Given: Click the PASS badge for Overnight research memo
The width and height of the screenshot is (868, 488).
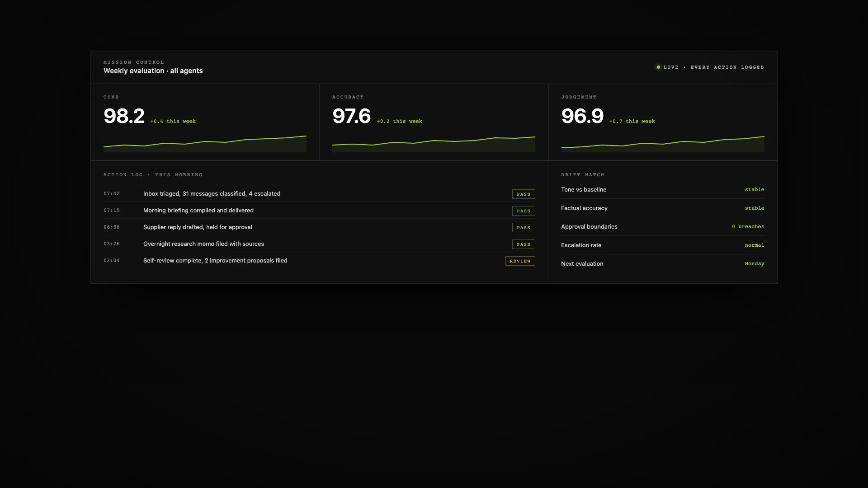Looking at the screenshot, I should (x=524, y=244).
